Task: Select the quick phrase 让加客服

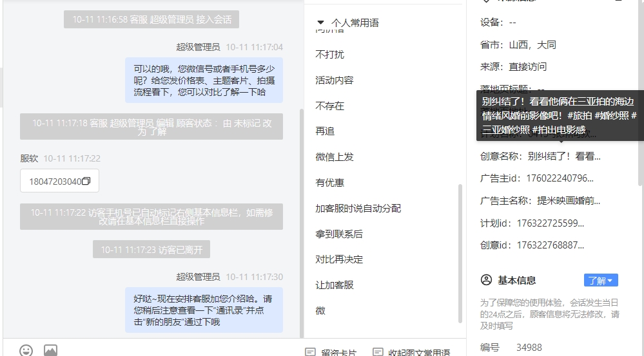Action: [335, 285]
